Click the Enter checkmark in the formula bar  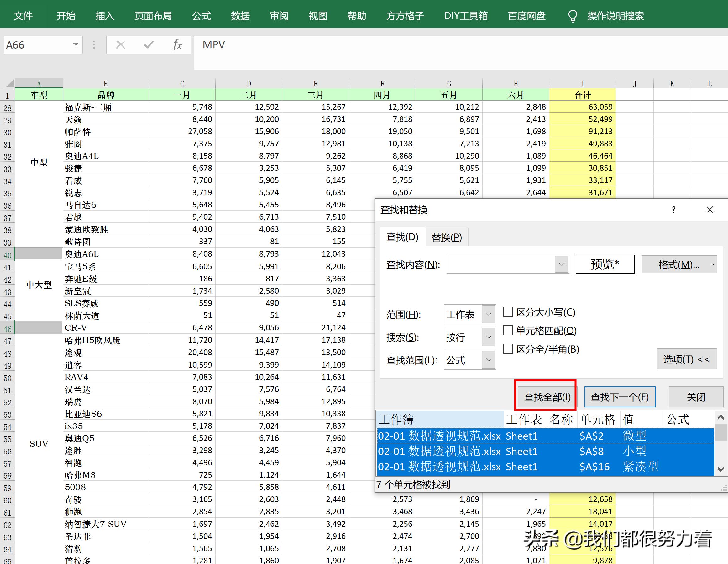pos(149,44)
